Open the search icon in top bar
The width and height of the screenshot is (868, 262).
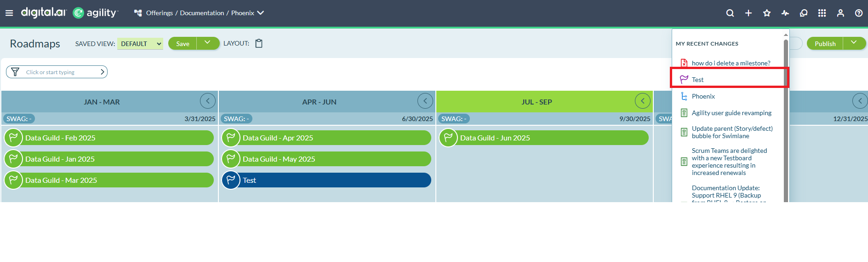tap(730, 13)
